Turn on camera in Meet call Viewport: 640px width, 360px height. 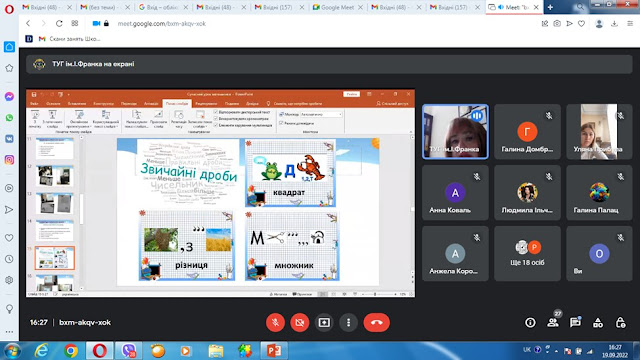[300, 322]
